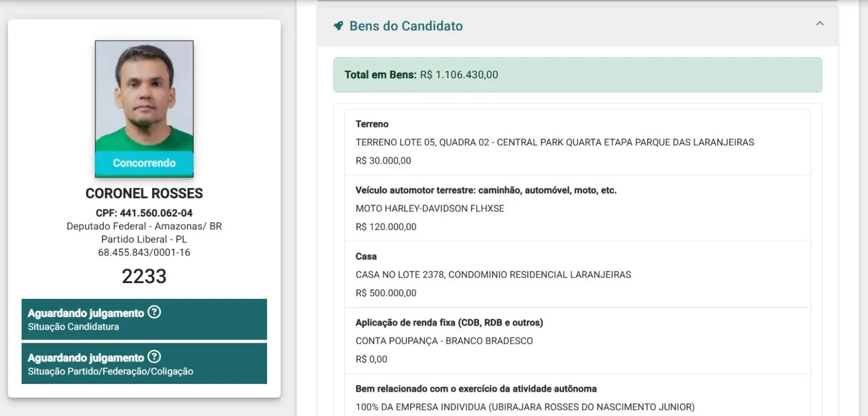868x416 pixels.
Task: Select the Conta Poupança Bradesco entry
Action: (x=578, y=341)
